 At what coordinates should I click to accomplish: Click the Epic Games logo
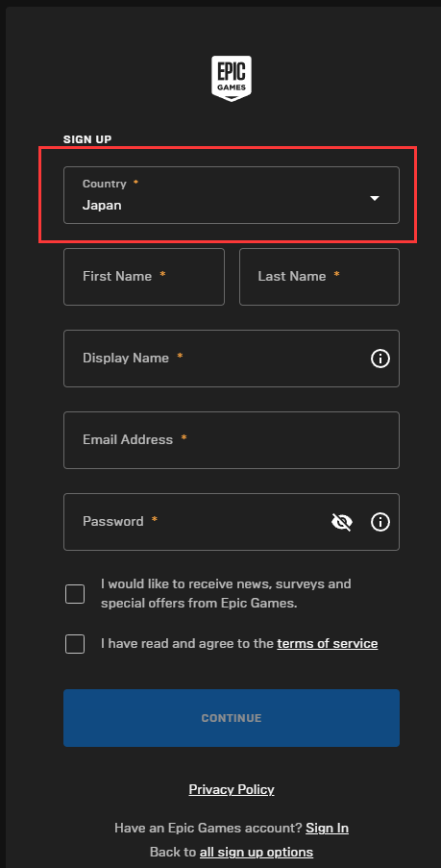tap(232, 78)
